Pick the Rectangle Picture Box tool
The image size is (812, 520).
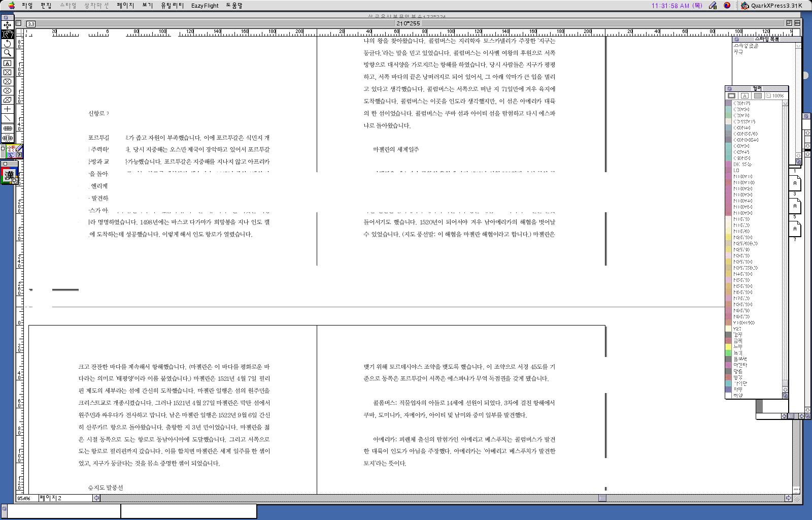coord(7,72)
